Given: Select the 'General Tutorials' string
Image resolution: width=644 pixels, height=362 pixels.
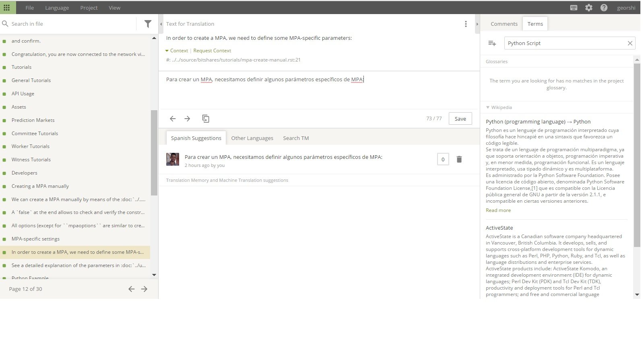Looking at the screenshot, I should pos(31,80).
